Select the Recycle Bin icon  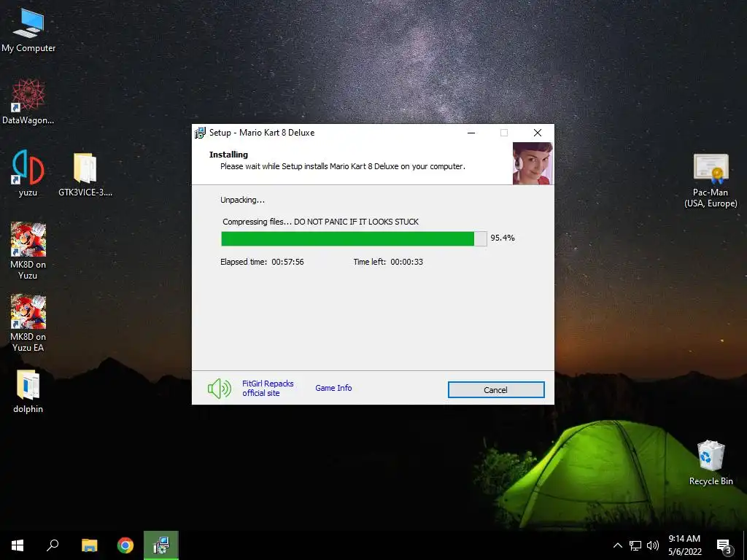711,462
